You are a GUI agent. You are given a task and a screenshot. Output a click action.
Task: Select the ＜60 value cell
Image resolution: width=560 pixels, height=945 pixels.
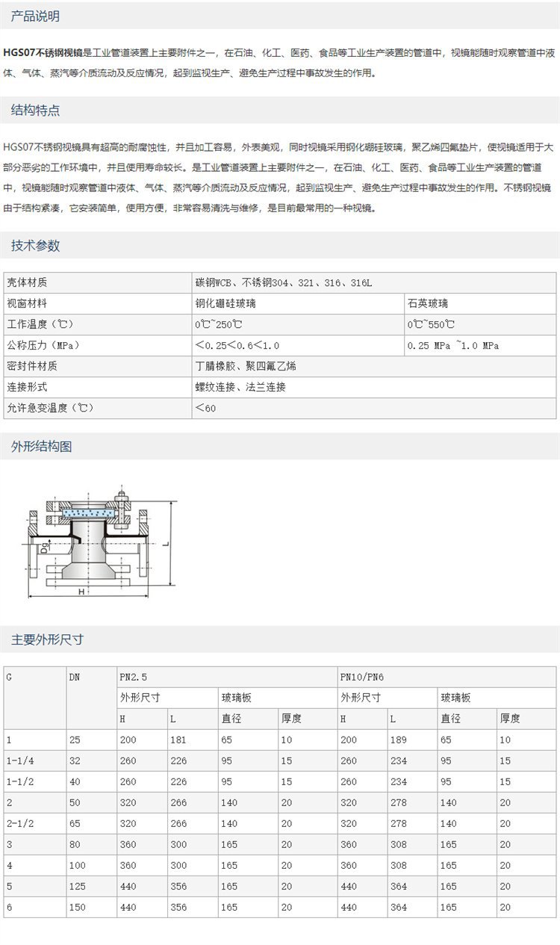[373, 408]
